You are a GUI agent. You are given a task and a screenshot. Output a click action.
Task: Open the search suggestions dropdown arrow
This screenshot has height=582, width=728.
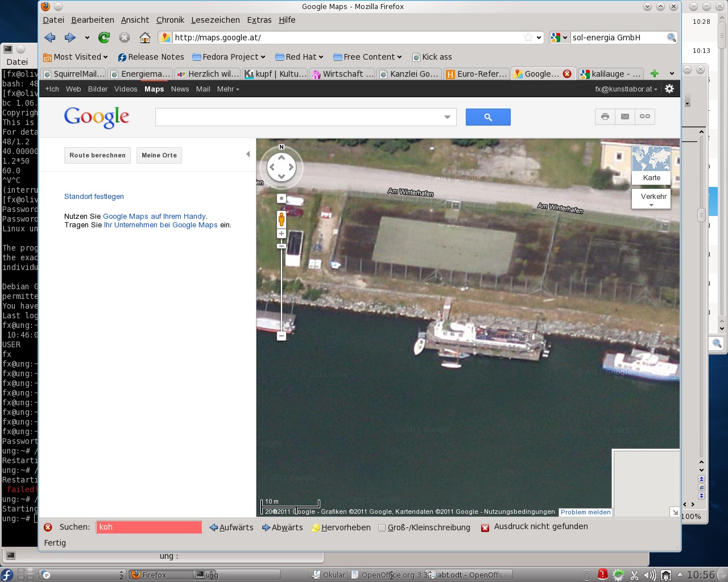pyautogui.click(x=447, y=117)
